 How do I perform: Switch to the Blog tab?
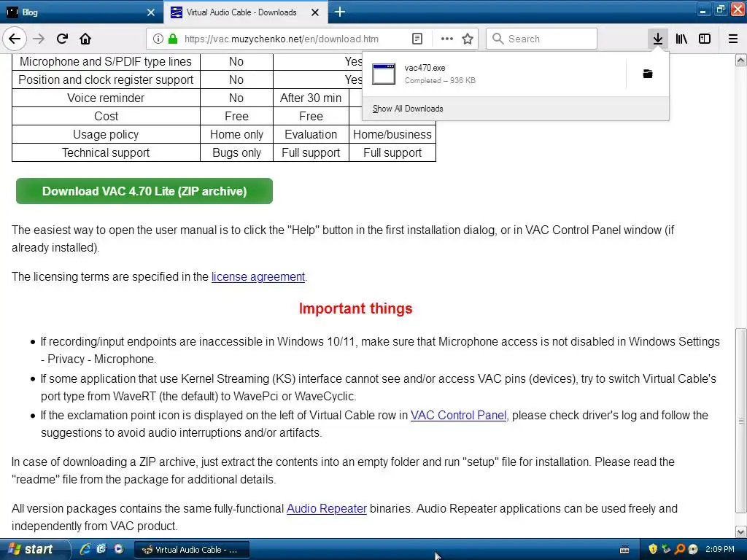82,12
